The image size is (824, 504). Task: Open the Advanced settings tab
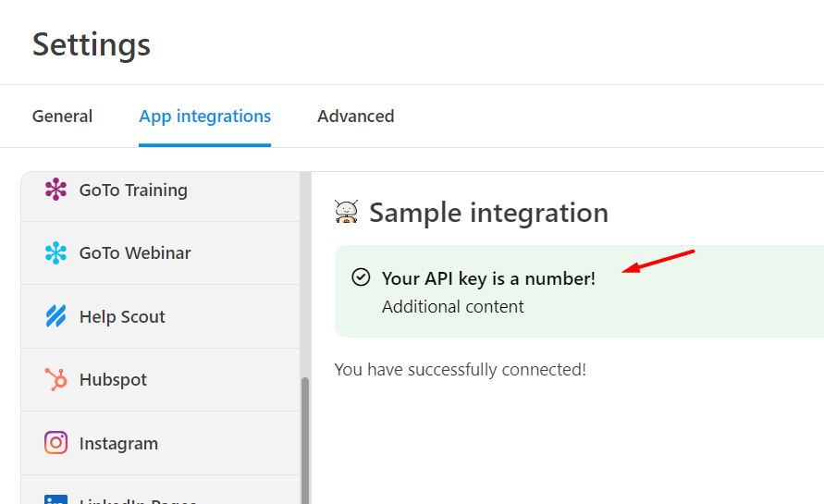(355, 117)
